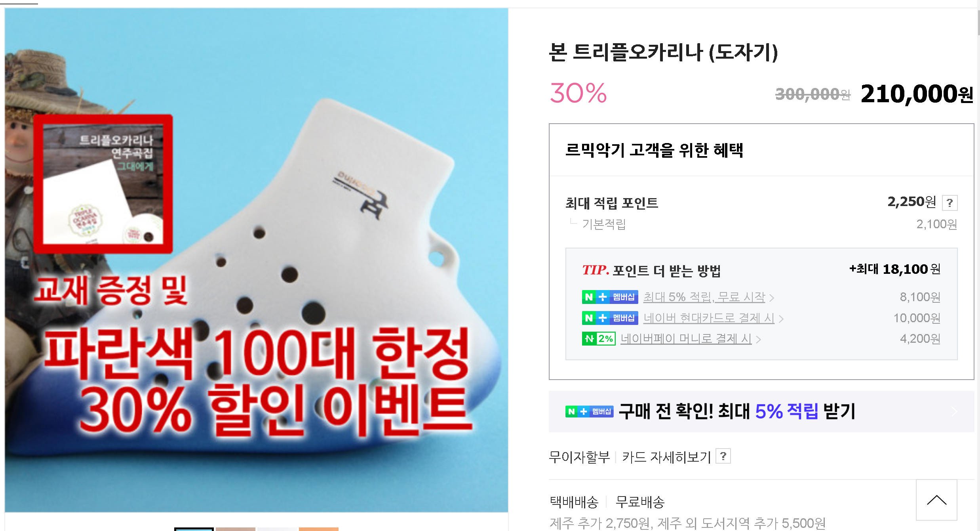Click the 구매 전 확인! 최대 5% 적립 받기 banner
This screenshot has width=980, height=531.
[761, 412]
